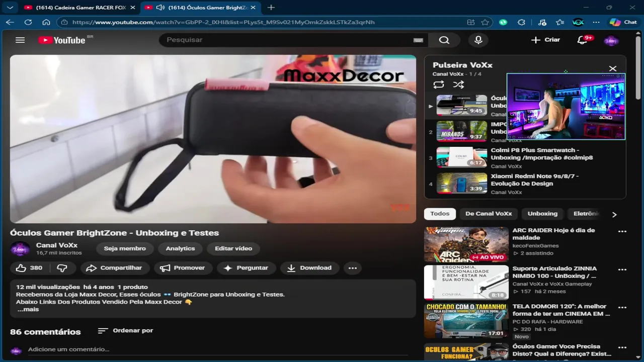Viewport: 644px width, 362px height.
Task: Open more actions menu beside Download
Action: coord(353,268)
